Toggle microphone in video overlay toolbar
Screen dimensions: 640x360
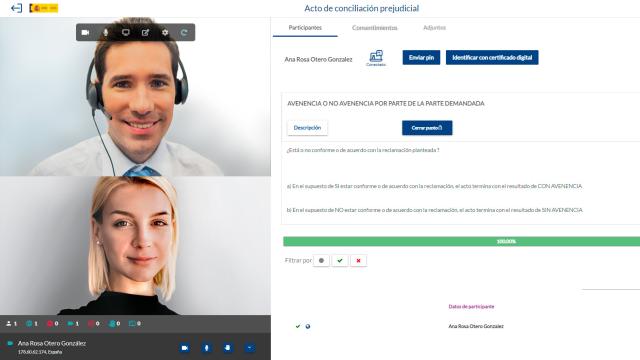[x=106, y=32]
